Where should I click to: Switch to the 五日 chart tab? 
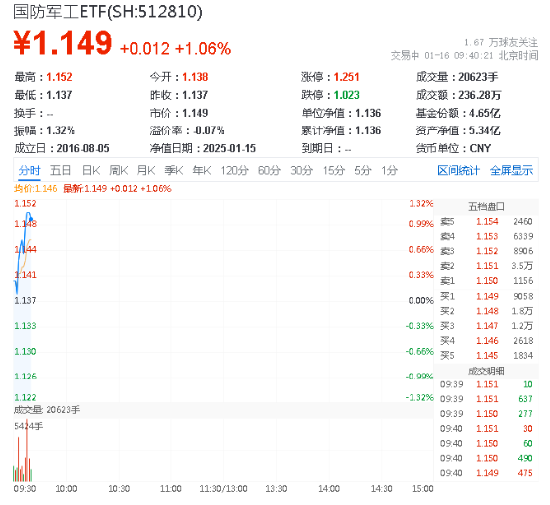(x=60, y=170)
